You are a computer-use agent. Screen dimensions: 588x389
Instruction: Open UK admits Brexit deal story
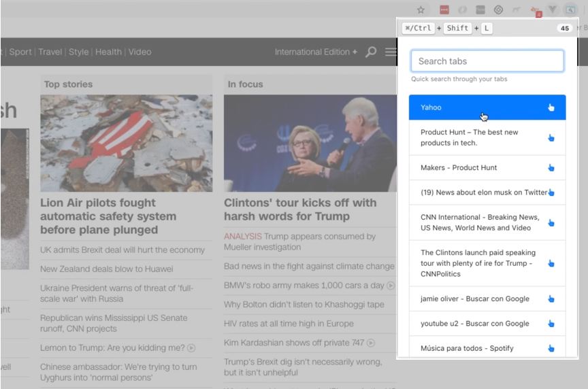[x=122, y=250]
